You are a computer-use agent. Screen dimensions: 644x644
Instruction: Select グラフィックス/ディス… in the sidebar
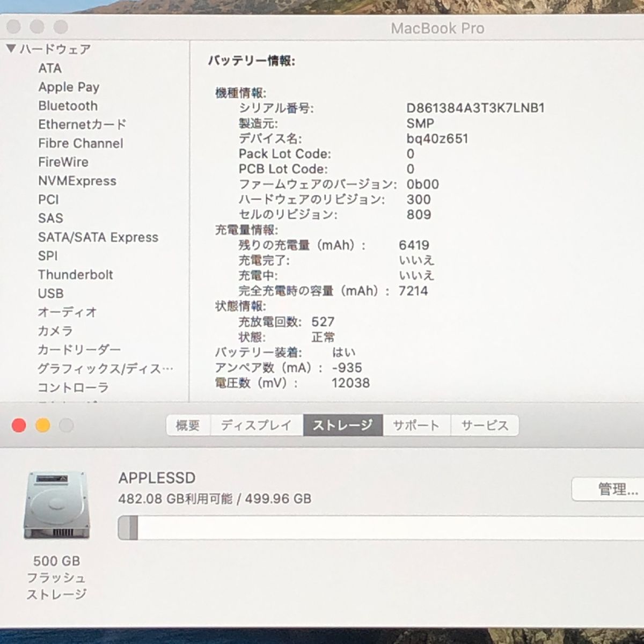click(105, 368)
